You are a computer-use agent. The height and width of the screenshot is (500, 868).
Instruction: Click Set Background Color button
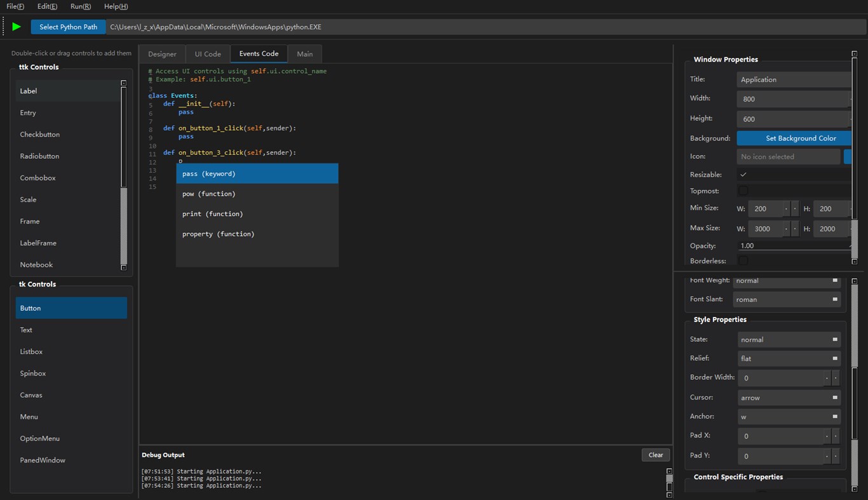pyautogui.click(x=794, y=138)
